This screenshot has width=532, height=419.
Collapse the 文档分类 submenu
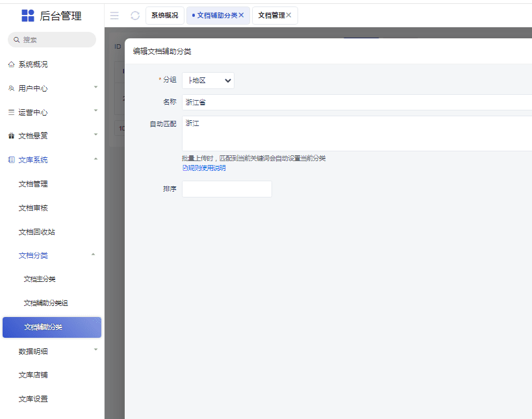(x=93, y=255)
